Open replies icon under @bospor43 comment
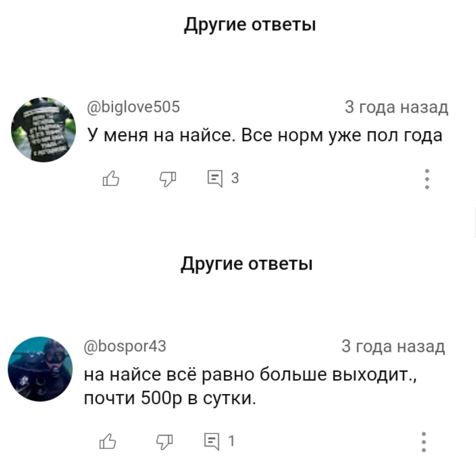Image resolution: width=476 pixels, height=476 pixels. click(x=212, y=441)
